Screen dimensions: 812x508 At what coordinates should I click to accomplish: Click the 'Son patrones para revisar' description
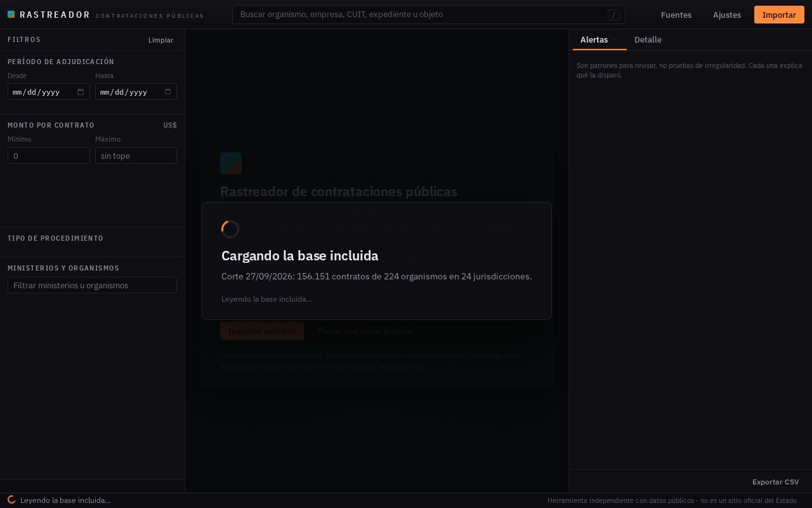[690, 70]
